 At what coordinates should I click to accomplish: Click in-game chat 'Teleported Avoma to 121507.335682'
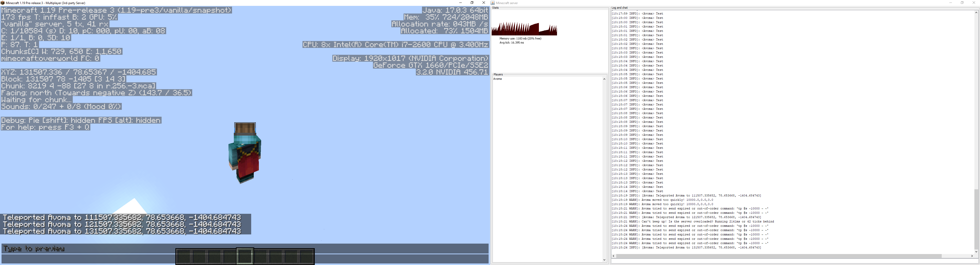(122, 224)
